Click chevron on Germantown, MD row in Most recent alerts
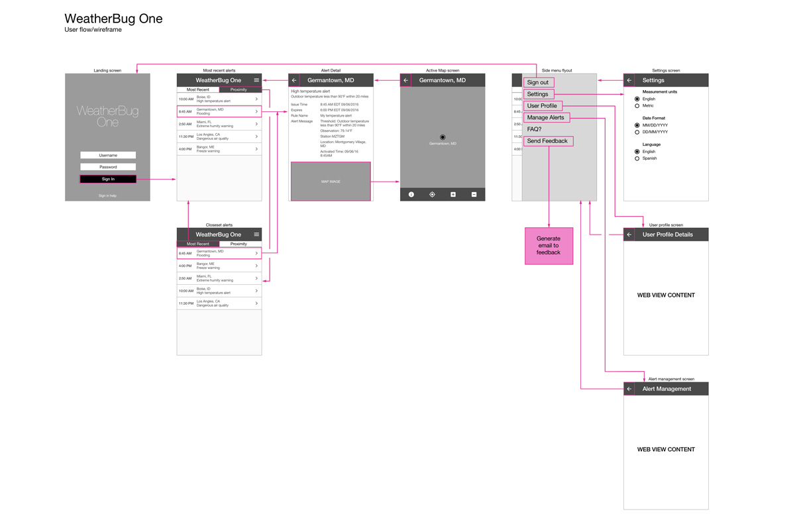 click(256, 111)
